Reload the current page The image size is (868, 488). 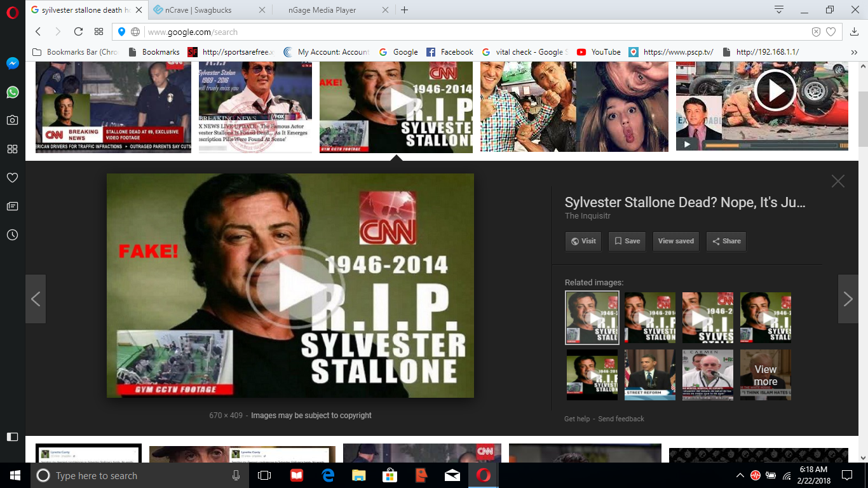click(x=78, y=32)
